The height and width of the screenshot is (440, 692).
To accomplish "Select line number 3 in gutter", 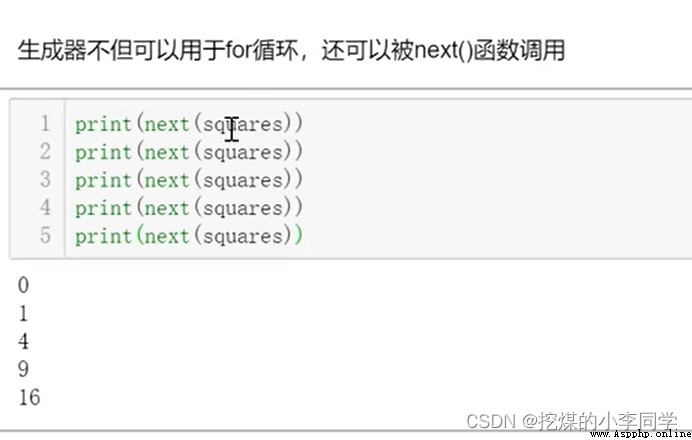I will click(x=45, y=179).
